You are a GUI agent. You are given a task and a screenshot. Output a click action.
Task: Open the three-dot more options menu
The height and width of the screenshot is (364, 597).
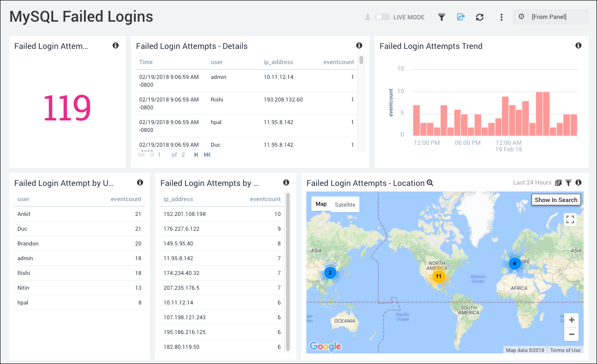pyautogui.click(x=501, y=17)
